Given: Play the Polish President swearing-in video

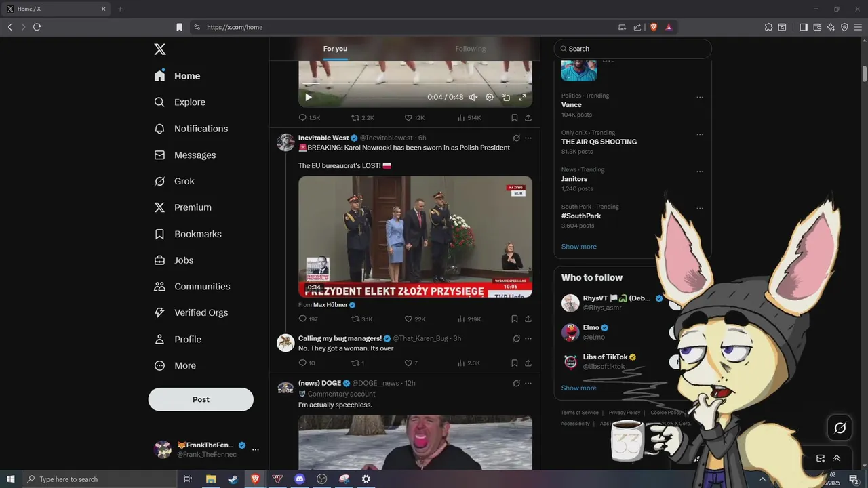Looking at the screenshot, I should click(x=415, y=237).
